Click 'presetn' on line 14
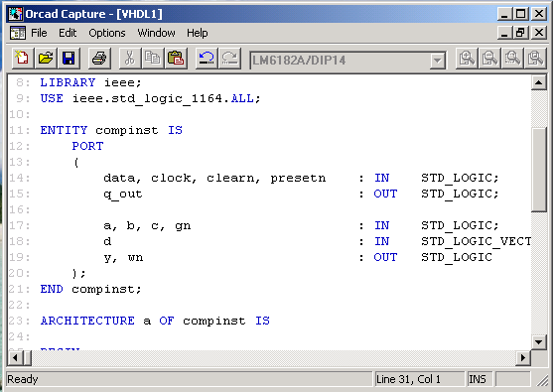555x392 pixels. (298, 178)
